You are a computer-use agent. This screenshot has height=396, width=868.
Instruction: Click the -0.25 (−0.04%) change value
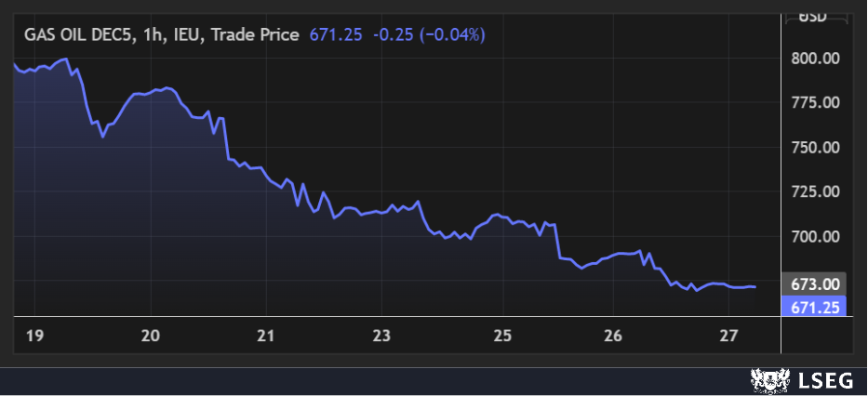point(429,35)
